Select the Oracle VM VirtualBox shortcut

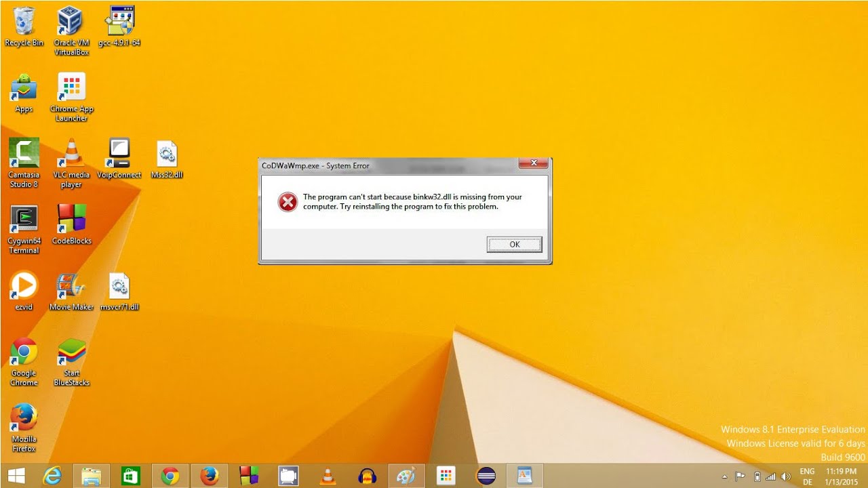(x=71, y=31)
